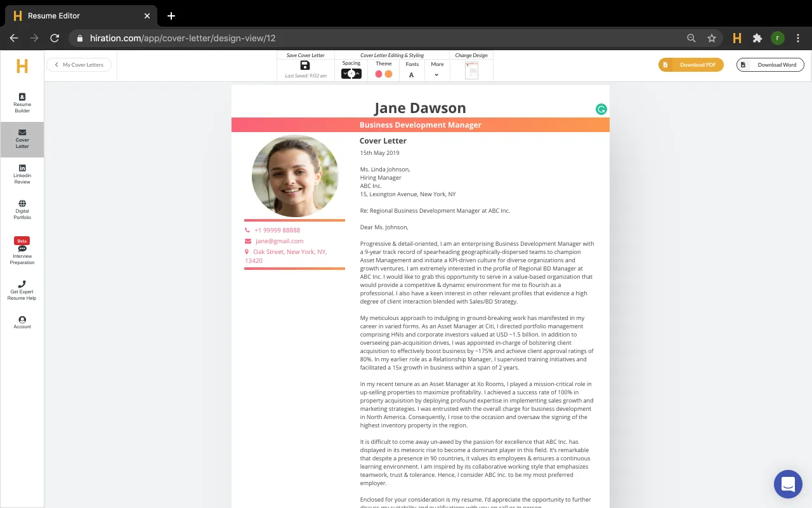The width and height of the screenshot is (812, 508).
Task: Select the Cover Letter sidebar icon
Action: point(22,140)
